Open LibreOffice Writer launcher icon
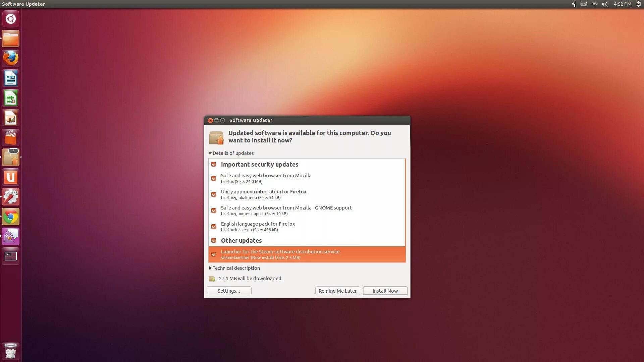This screenshot has width=644, height=362. click(x=11, y=78)
